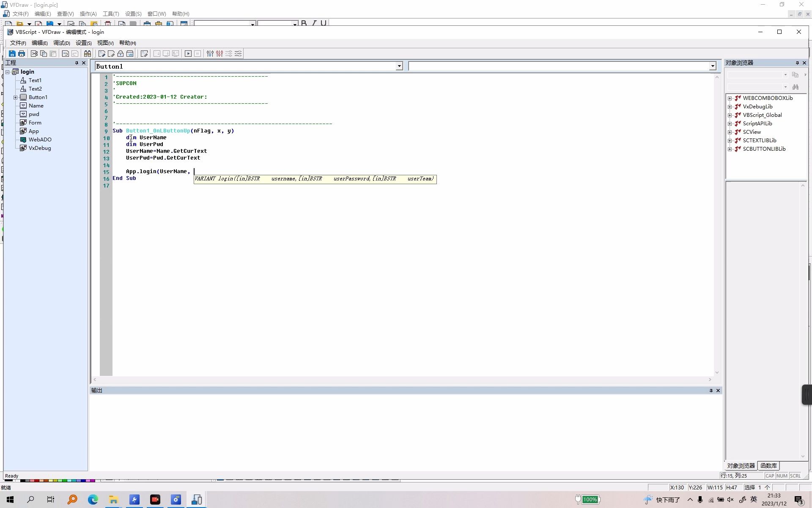Click the binoculars find icon in toolbar
812x508 pixels.
(88, 54)
